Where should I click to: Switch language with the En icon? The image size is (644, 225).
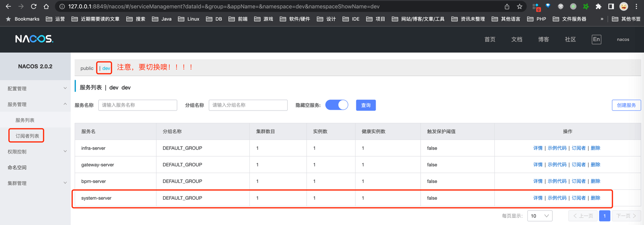pos(596,39)
